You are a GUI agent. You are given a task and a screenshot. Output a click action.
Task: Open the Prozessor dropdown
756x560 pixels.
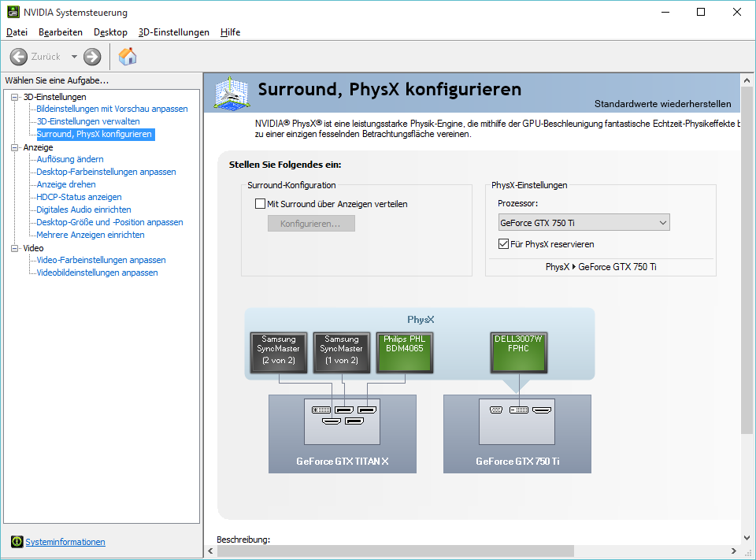(584, 222)
